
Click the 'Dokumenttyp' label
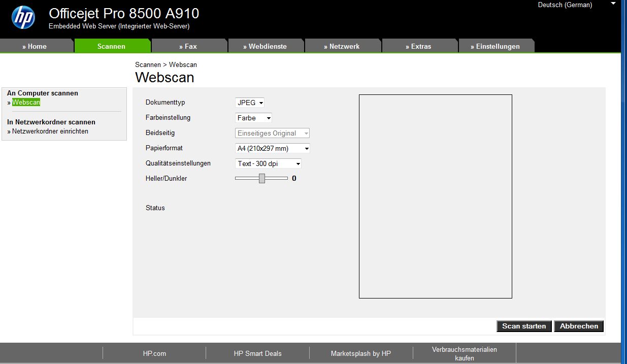coord(166,103)
